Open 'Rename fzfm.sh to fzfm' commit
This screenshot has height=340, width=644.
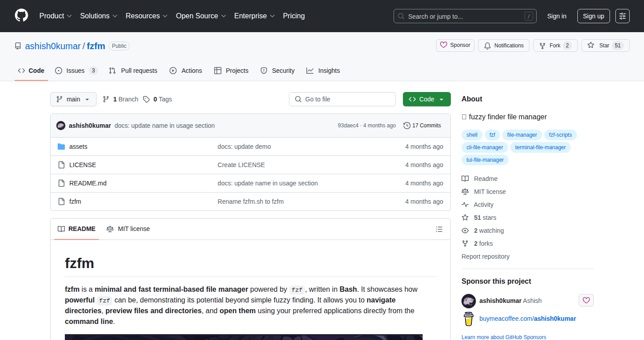point(250,201)
